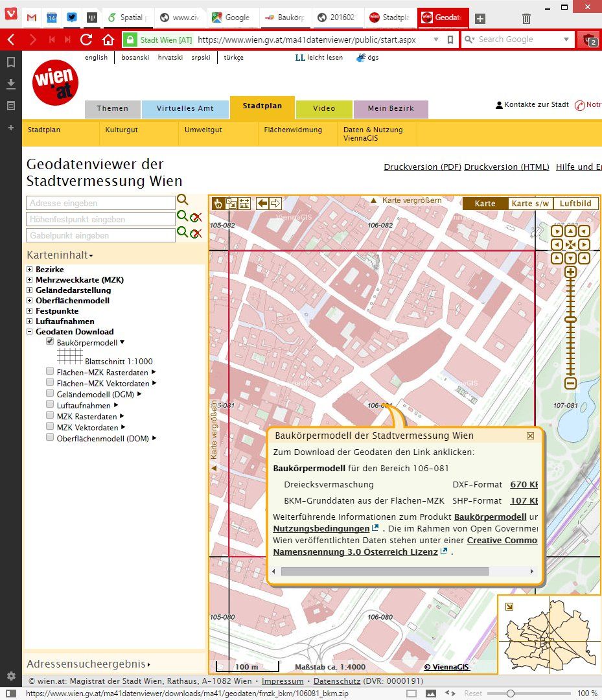Uncheck the Baukörpermodell layer checkbox

50,342
